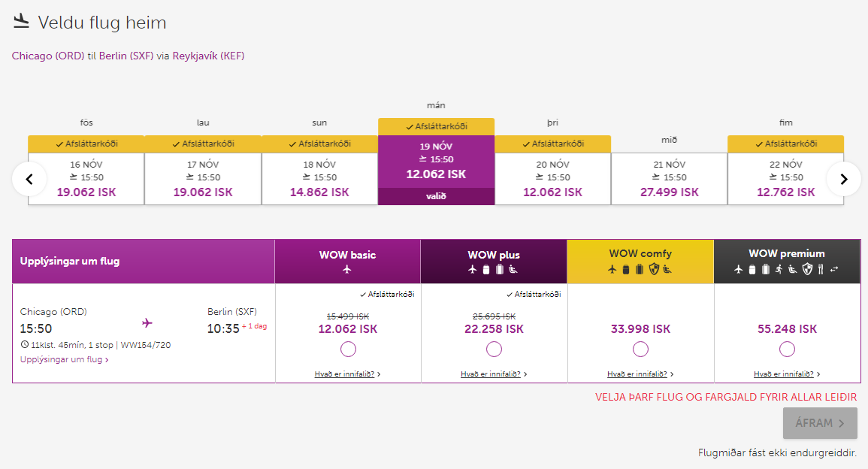The width and height of the screenshot is (868, 469).
Task: Click the previous dates arrow button
Action: tap(30, 179)
